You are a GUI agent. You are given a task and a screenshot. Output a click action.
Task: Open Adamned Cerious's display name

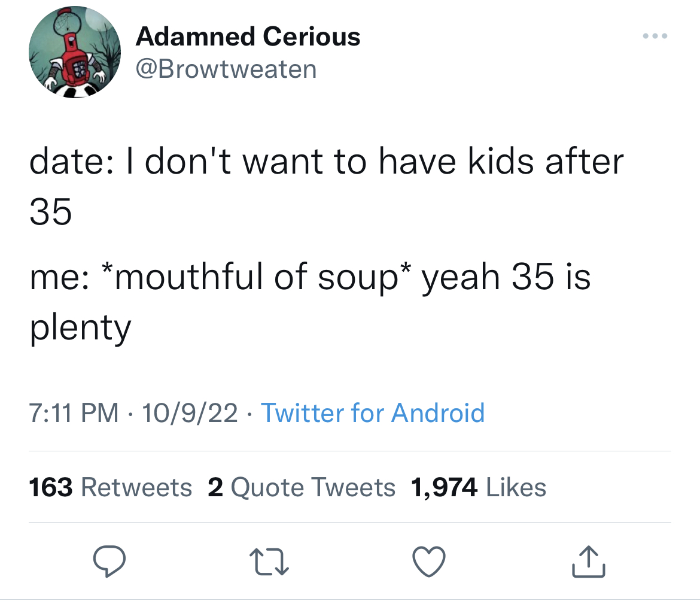pyautogui.click(x=248, y=36)
